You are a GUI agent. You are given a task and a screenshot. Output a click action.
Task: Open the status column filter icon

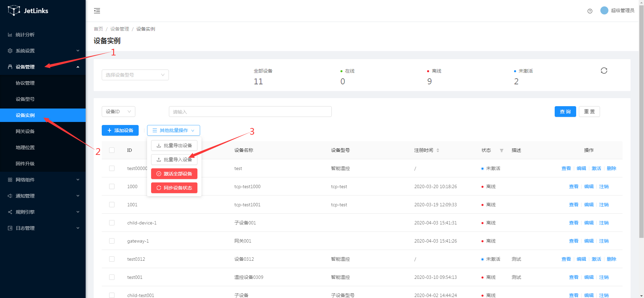(501, 151)
